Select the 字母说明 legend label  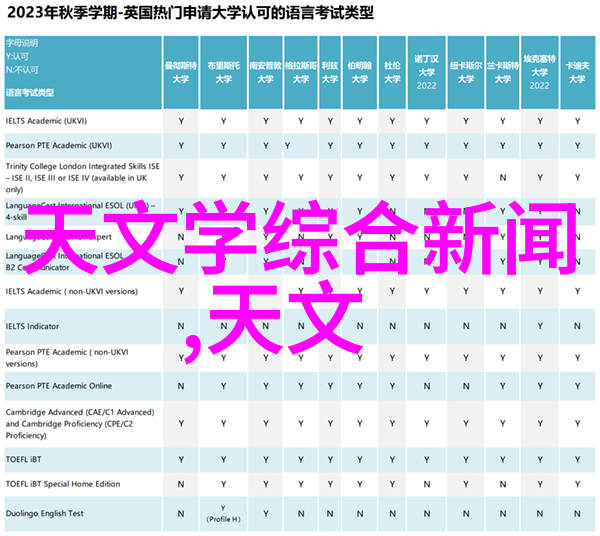point(22,43)
